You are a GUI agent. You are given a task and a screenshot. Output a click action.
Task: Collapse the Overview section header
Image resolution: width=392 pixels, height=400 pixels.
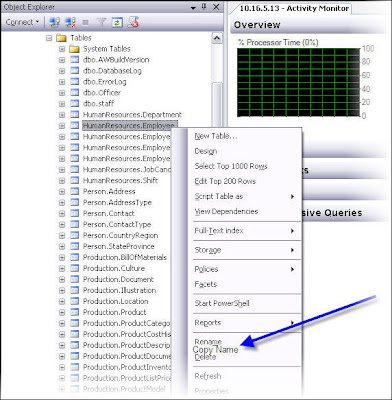[310, 25]
